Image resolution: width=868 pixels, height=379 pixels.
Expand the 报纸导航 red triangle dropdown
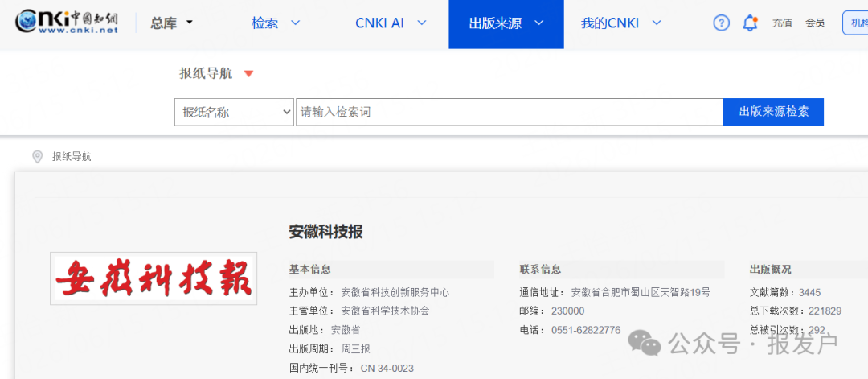point(248,74)
